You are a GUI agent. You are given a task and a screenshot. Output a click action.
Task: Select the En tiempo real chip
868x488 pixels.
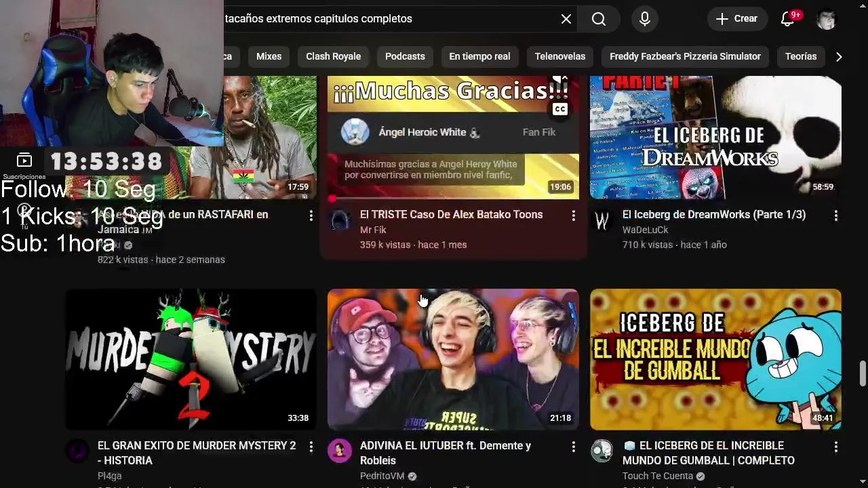coord(479,56)
